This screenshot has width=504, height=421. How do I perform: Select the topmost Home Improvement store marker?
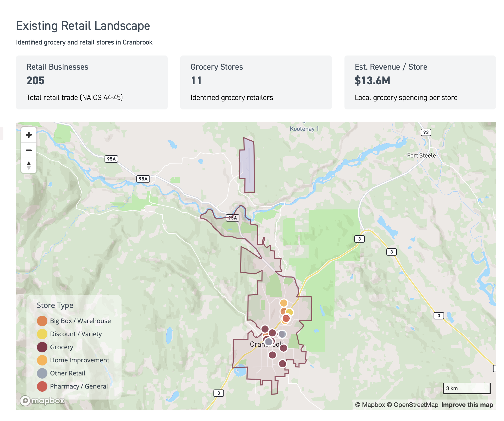[x=283, y=303]
